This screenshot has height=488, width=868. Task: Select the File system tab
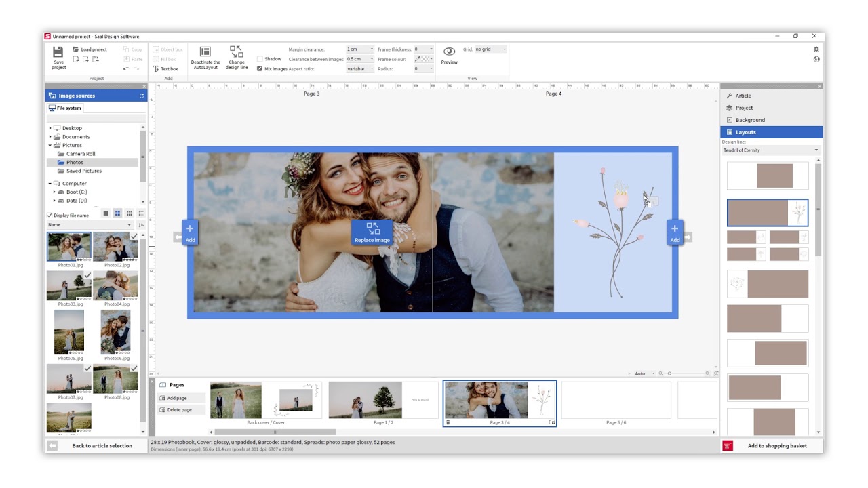(x=65, y=108)
